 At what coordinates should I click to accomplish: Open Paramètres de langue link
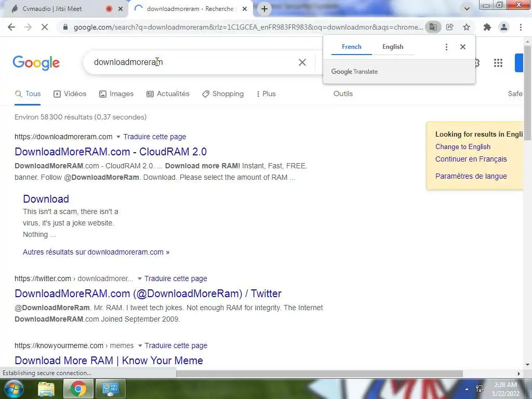[x=471, y=176]
